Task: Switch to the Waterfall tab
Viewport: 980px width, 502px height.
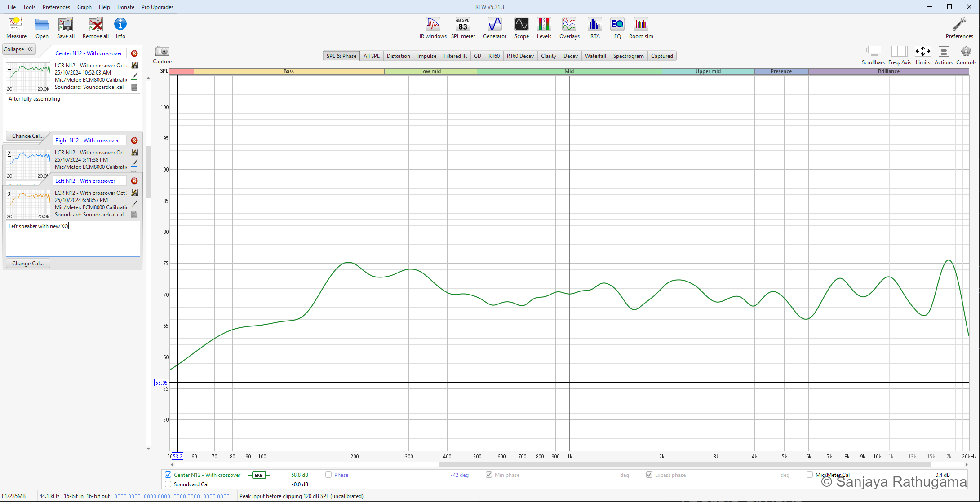Action: click(595, 56)
